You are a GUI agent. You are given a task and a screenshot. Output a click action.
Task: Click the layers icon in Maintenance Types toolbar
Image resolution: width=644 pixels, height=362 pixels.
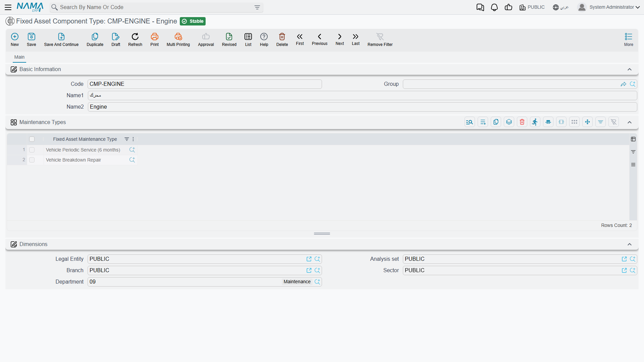click(x=509, y=122)
